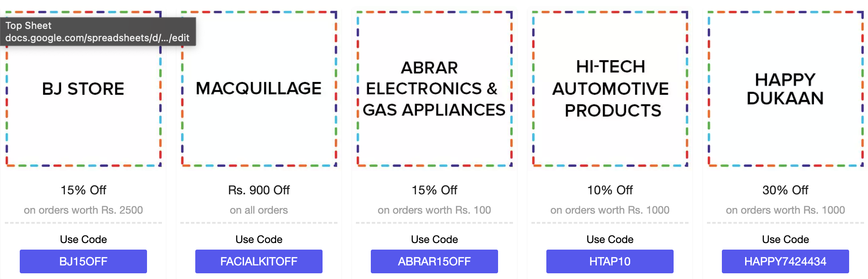
Task: Click BJ Store's 15% Off heading
Action: [x=83, y=190]
